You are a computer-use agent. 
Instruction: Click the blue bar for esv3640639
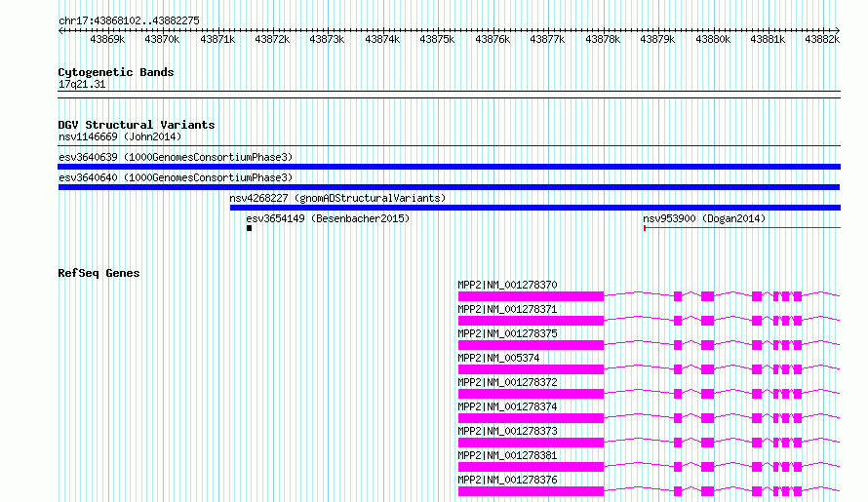pos(449,167)
